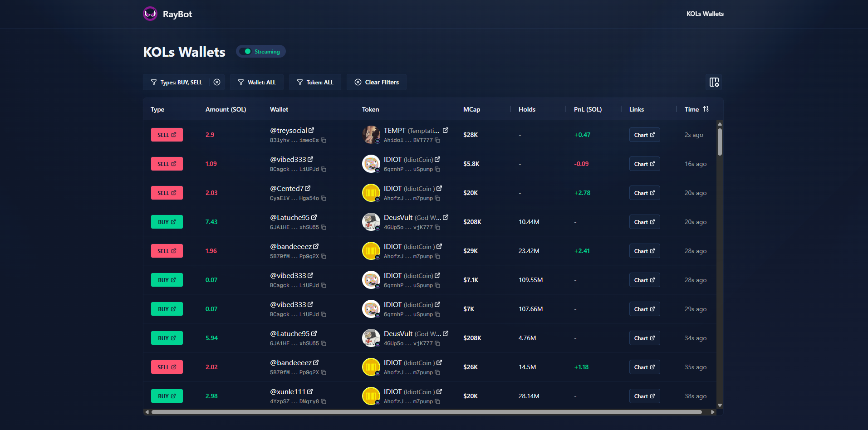The width and height of the screenshot is (868, 430).
Task: Open @Cented7 external profile link icon
Action: (308, 188)
